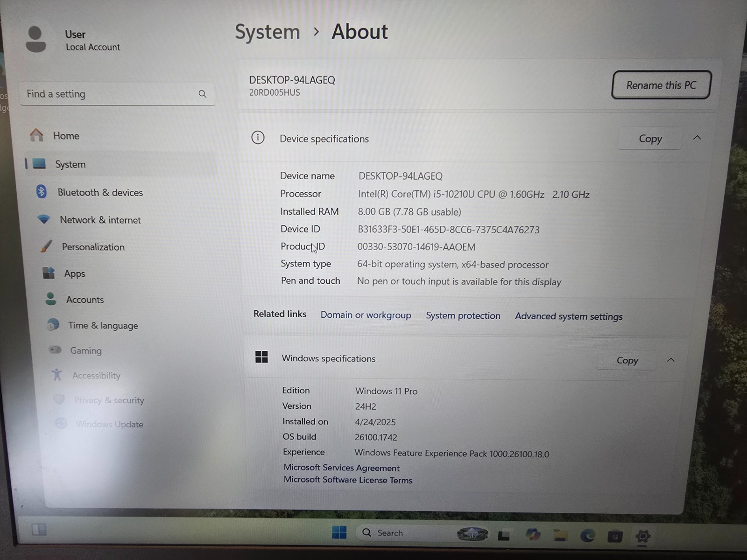747x560 pixels.
Task: Select the Installed RAM value 8.00 GB
Action: tap(409, 212)
